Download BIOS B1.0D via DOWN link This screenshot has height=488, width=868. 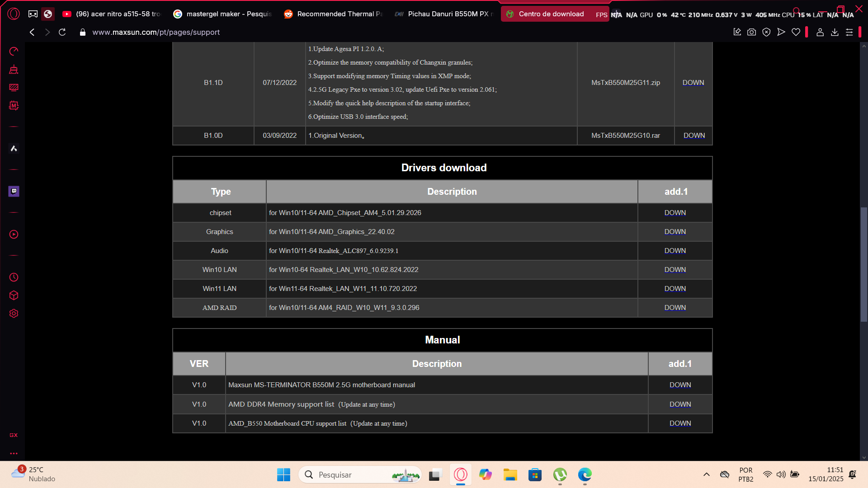(694, 136)
